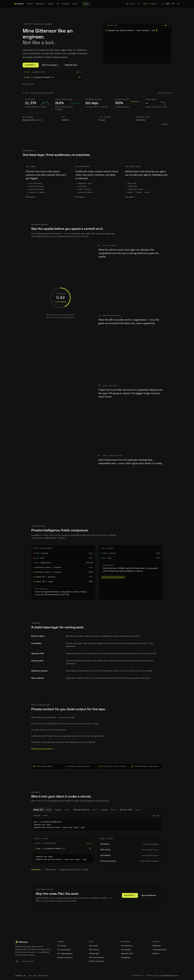Open the Maintainers nav item
Screen dimensions: 194x980
point(40,4)
